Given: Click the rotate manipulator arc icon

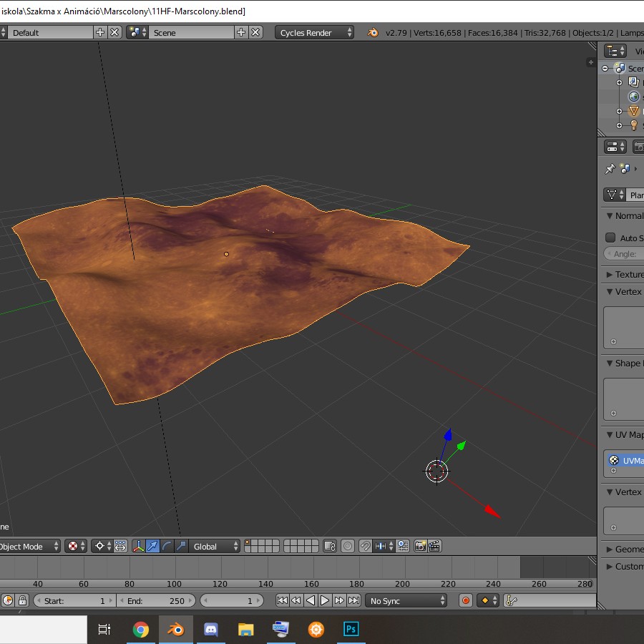Looking at the screenshot, I should (x=167, y=547).
